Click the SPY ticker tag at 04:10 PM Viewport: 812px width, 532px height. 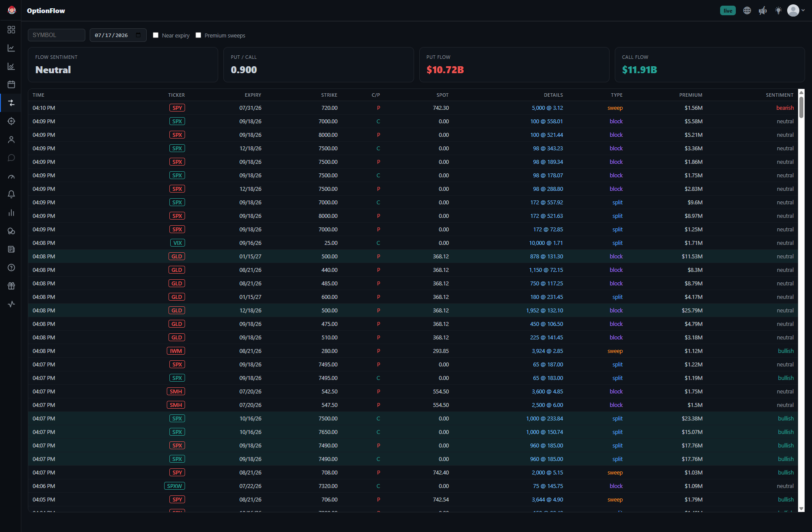pos(177,108)
